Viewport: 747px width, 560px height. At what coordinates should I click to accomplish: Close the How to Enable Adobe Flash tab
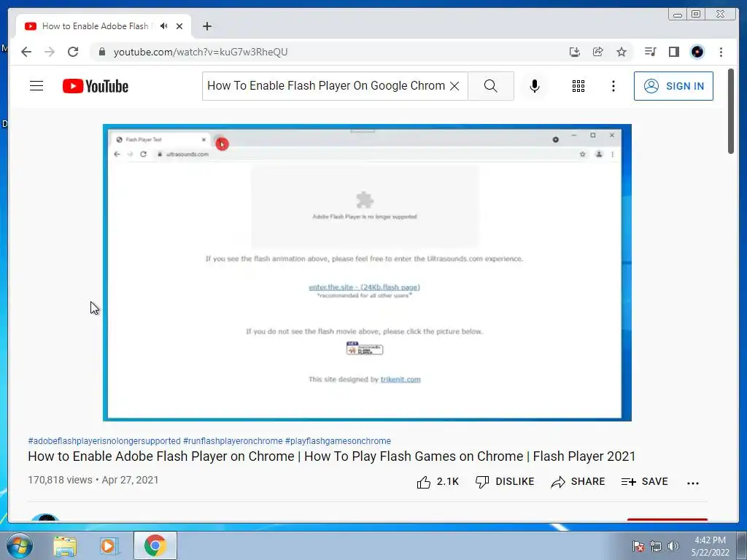click(179, 26)
